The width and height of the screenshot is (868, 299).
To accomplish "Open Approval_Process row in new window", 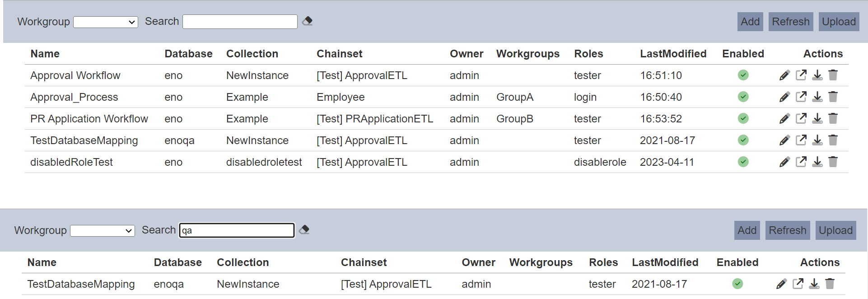I will 801,97.
